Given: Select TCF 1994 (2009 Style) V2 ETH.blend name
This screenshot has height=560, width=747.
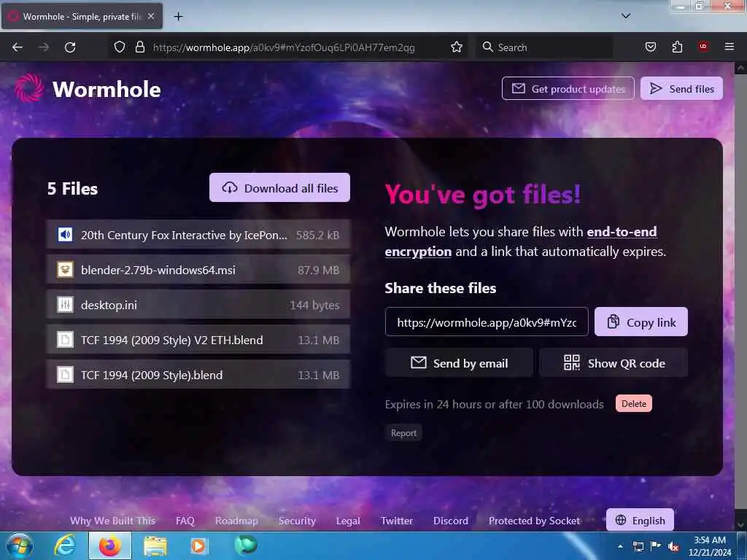Looking at the screenshot, I should [x=172, y=340].
